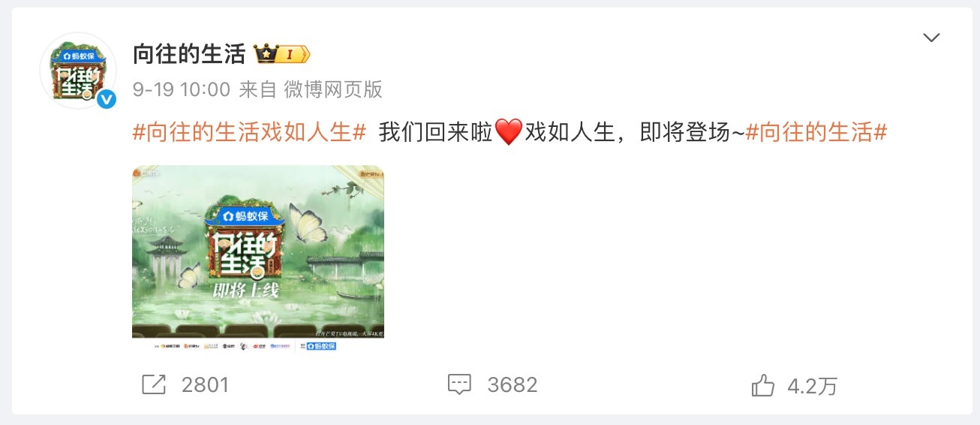Click the comment count 3682
Screen dimensions: 980x425
click(513, 385)
